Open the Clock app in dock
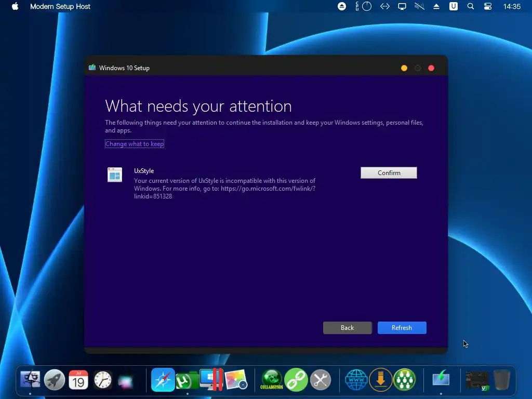Viewport: 532px width, 399px height. point(102,379)
